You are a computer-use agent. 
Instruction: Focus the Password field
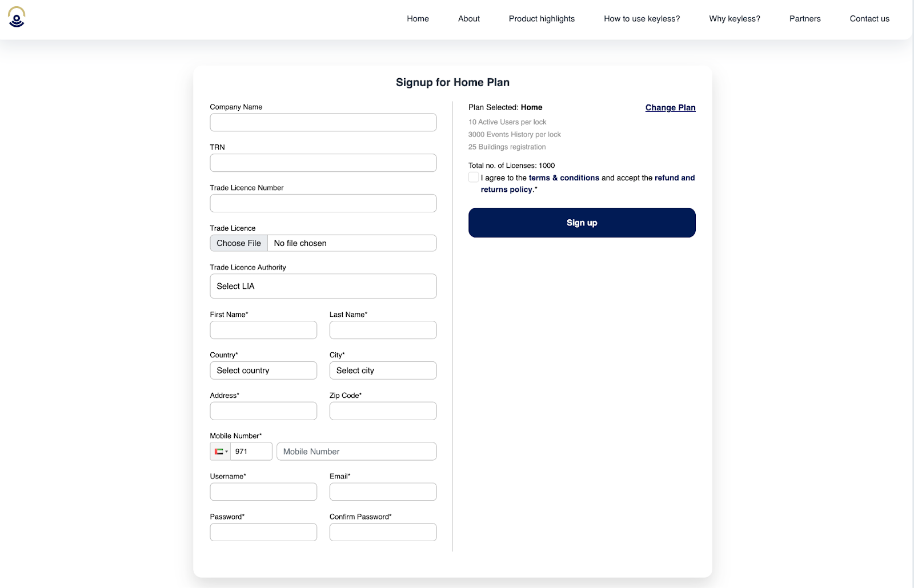(263, 532)
